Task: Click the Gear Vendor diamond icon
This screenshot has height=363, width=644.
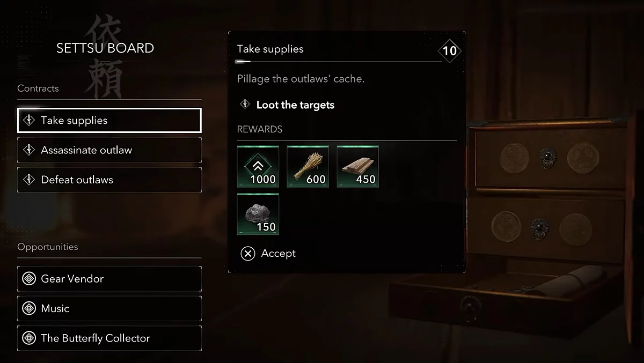Action: click(x=29, y=279)
